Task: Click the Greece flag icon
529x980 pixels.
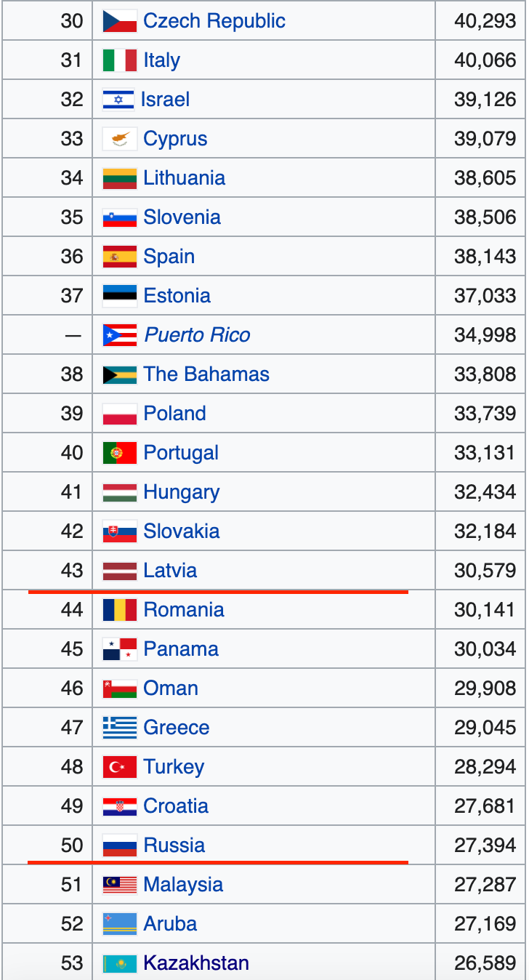Action: point(120,728)
